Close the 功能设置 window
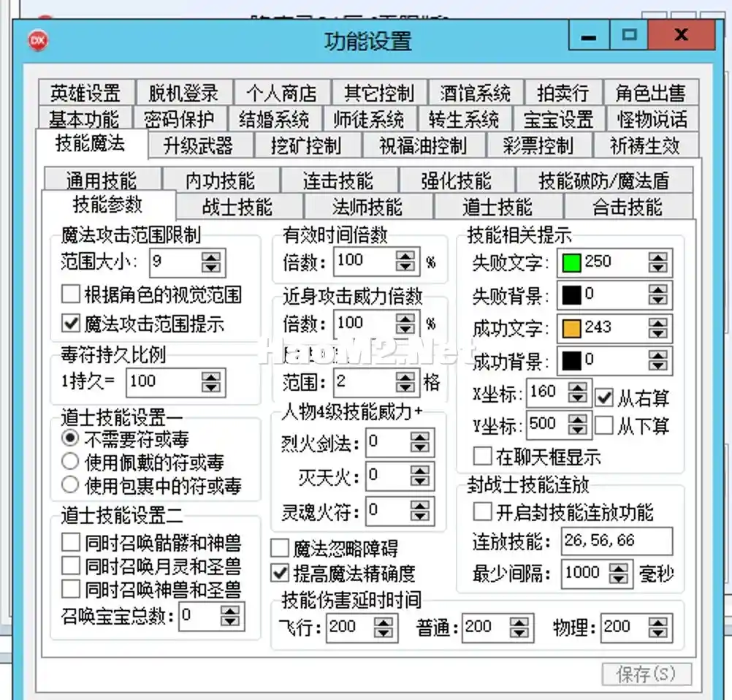This screenshot has height=700, width=732. pos(682,36)
